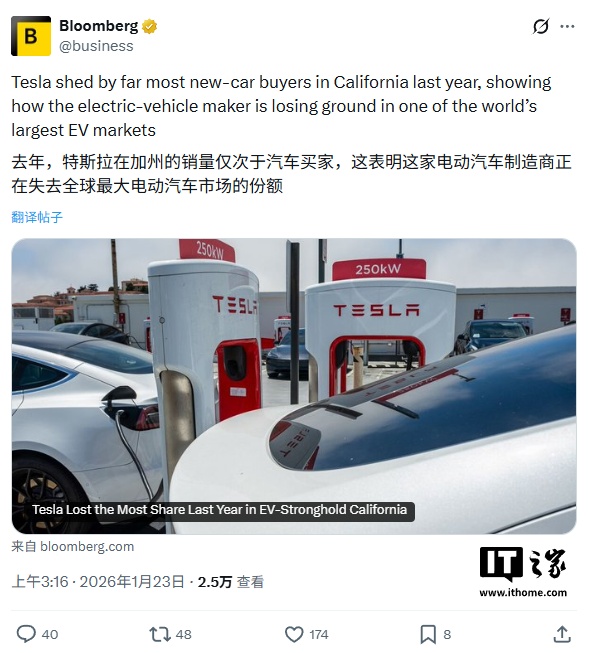This screenshot has height=653, width=590.
Task: Click the gold verified badge
Action: (149, 26)
